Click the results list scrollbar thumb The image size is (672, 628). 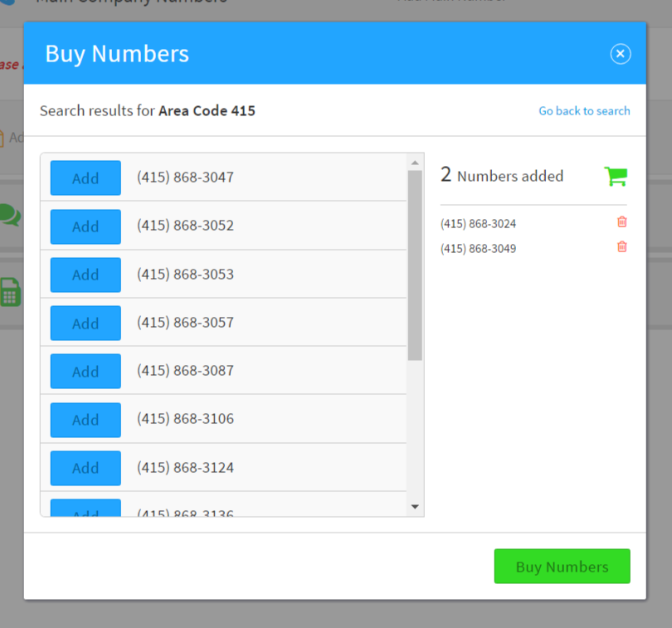pyautogui.click(x=415, y=265)
